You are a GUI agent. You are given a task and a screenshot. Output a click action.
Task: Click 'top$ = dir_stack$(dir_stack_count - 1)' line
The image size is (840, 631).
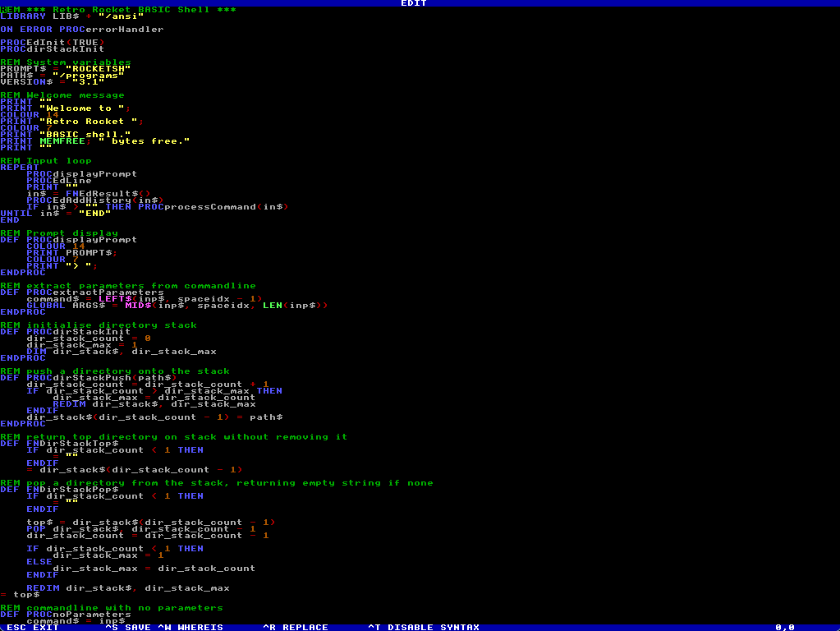151,523
